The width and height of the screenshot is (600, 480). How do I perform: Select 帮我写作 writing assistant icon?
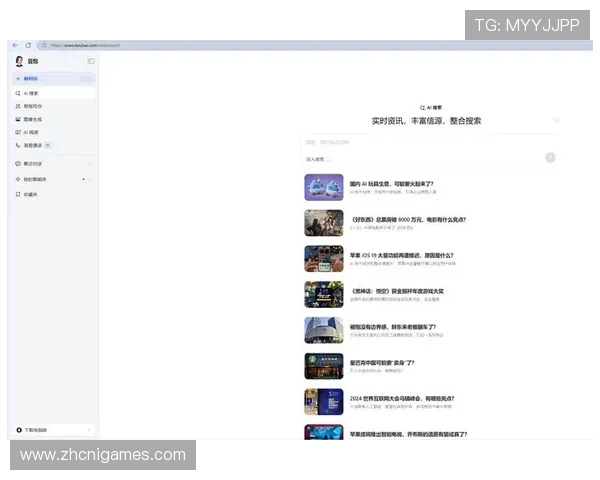(x=18, y=106)
